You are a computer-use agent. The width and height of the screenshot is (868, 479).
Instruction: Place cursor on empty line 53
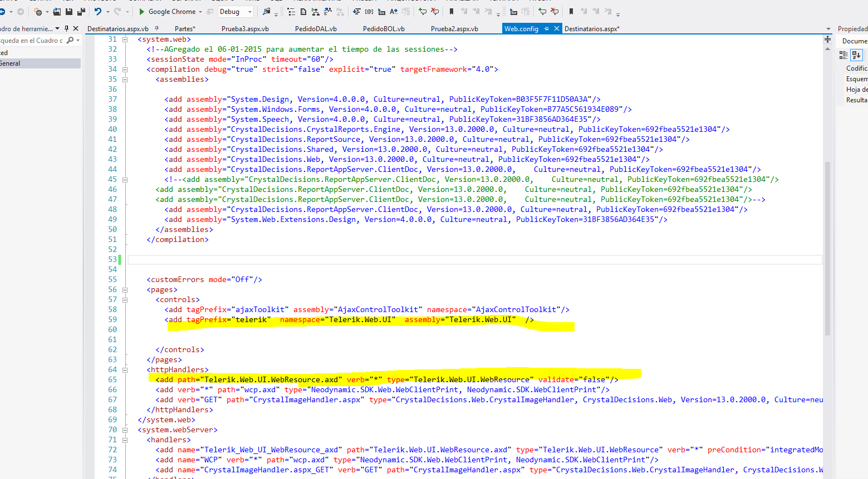(474, 260)
